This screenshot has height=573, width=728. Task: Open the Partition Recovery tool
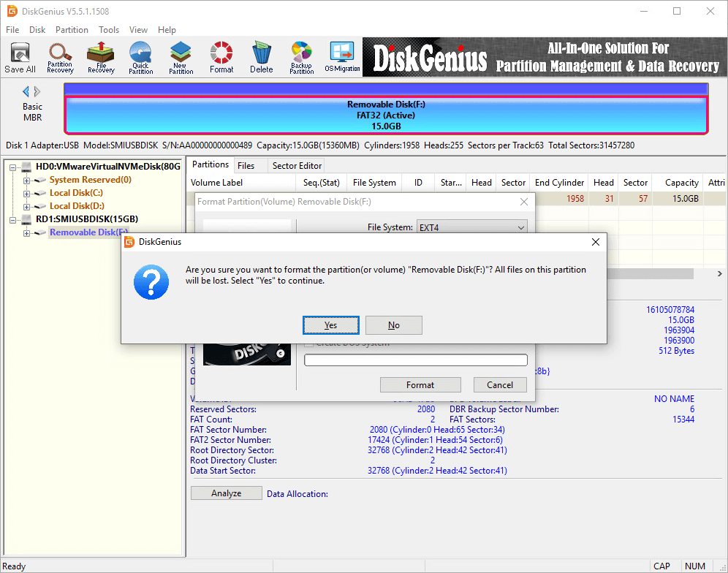click(x=61, y=58)
